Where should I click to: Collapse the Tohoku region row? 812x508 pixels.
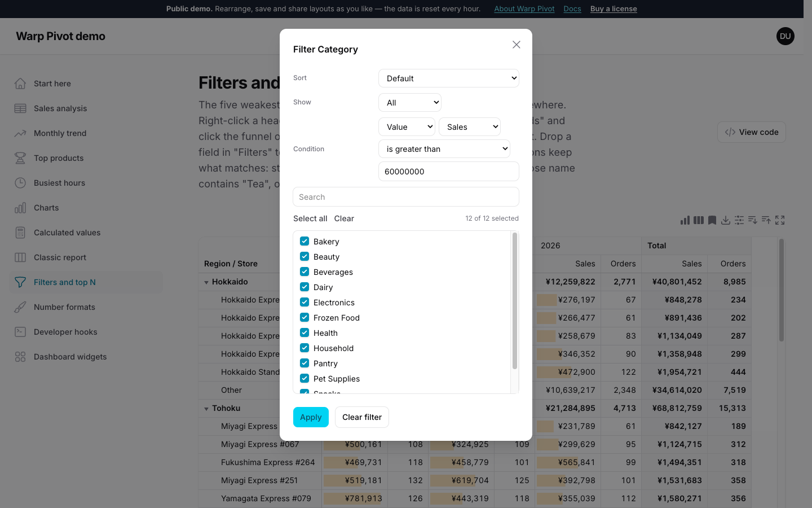click(206, 409)
